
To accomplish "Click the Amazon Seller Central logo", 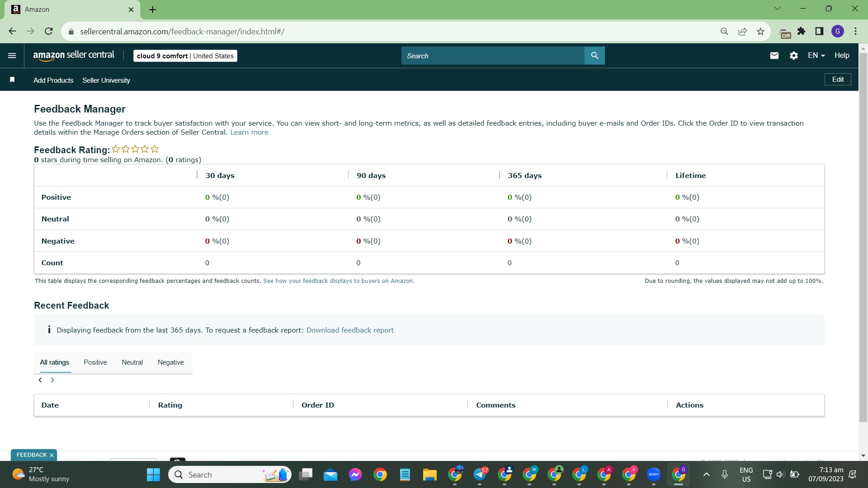I will pyautogui.click(x=74, y=56).
